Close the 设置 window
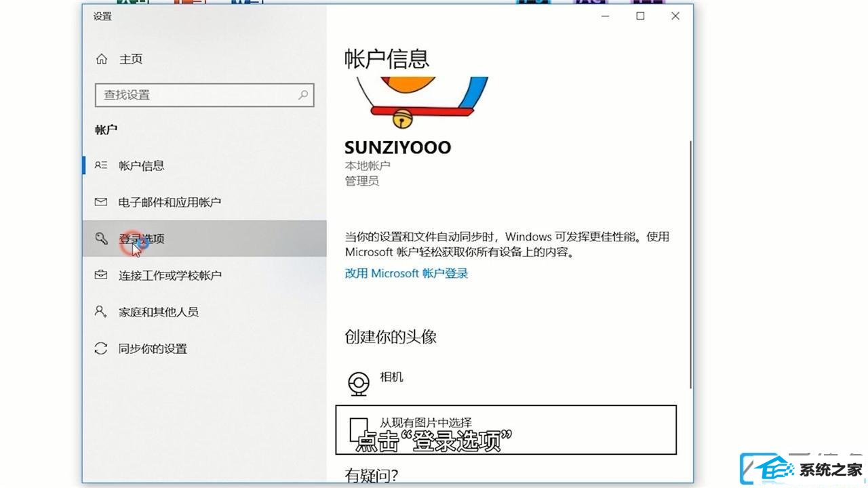This screenshot has height=488, width=868. tap(675, 16)
